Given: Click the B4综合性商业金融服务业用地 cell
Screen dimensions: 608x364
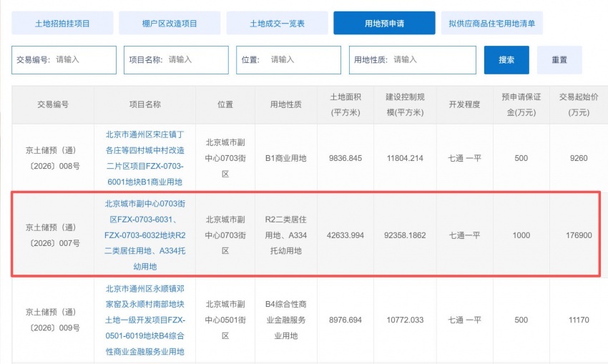Looking at the screenshot, I should coord(286,320).
